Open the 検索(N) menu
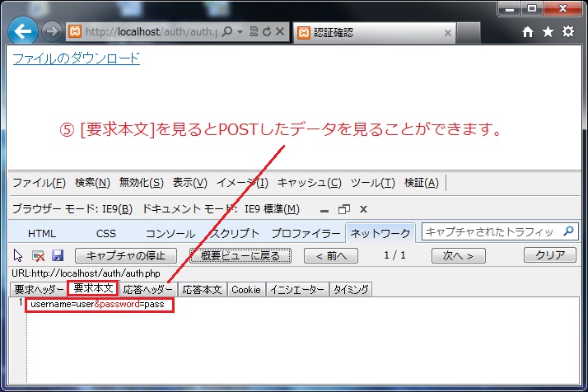Image resolution: width=588 pixels, height=392 pixels. (x=92, y=183)
